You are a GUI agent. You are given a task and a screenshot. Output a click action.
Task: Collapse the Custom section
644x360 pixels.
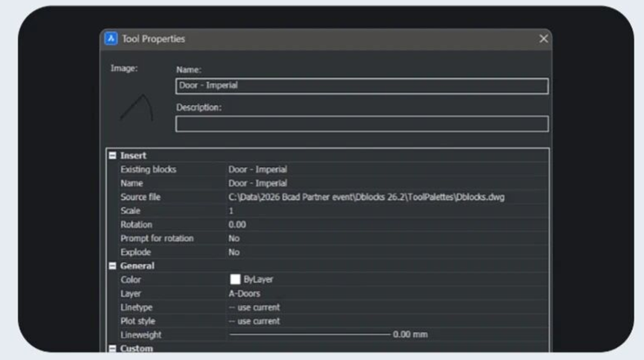click(x=113, y=349)
